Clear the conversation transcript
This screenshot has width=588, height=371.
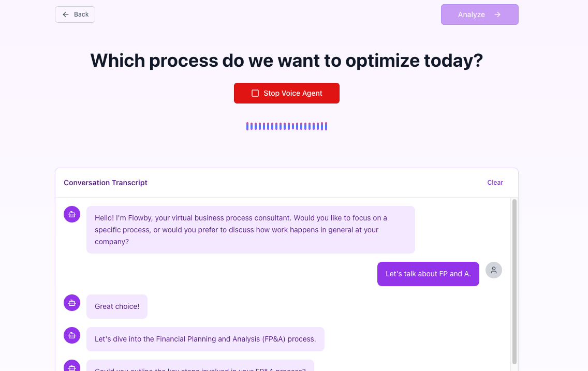point(495,183)
